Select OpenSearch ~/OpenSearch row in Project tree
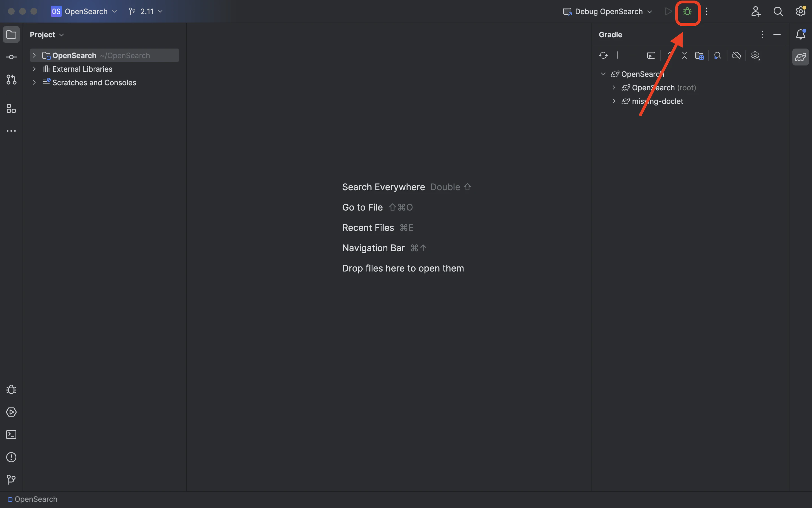Image resolution: width=812 pixels, height=508 pixels. 104,55
